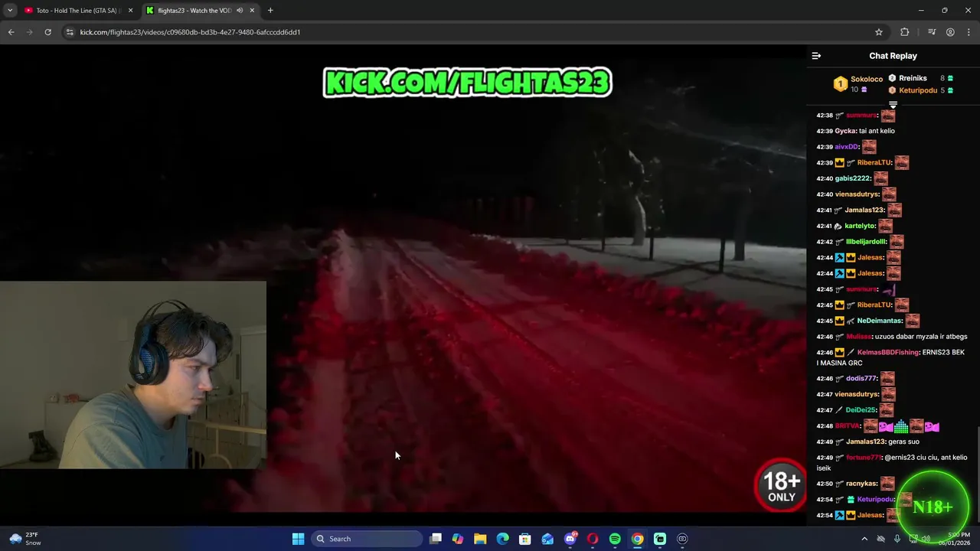Click the streamer webcam overlay
This screenshot has width=980, height=551.
coord(133,375)
